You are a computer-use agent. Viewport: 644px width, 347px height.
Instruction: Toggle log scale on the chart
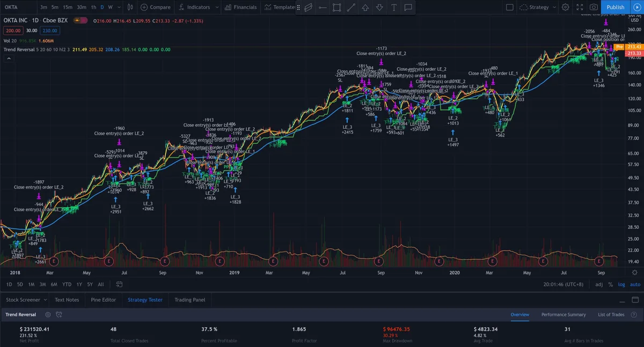coord(621,284)
